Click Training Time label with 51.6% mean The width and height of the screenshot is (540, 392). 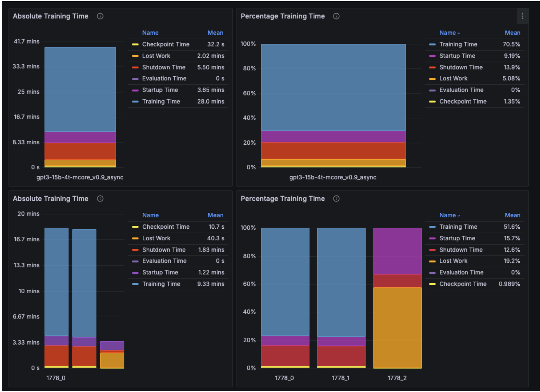(x=458, y=227)
